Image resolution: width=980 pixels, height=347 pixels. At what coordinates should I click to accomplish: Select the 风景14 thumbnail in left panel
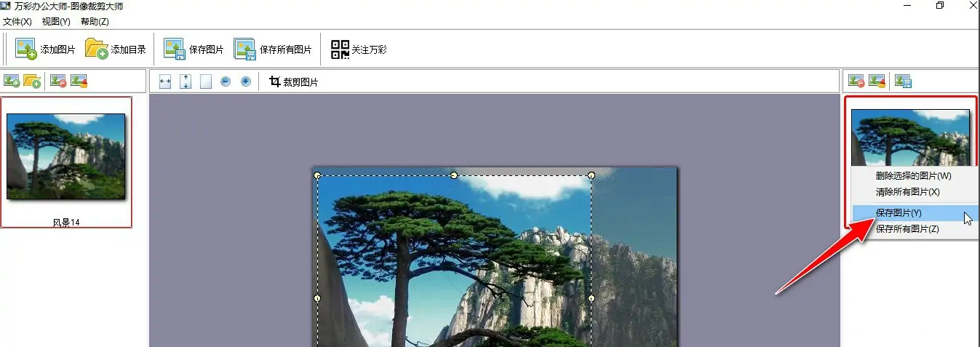[x=66, y=156]
